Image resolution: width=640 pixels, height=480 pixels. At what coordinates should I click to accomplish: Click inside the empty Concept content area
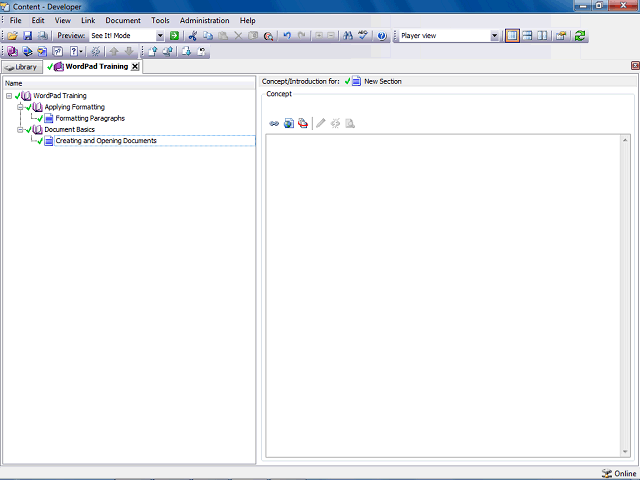click(x=443, y=296)
